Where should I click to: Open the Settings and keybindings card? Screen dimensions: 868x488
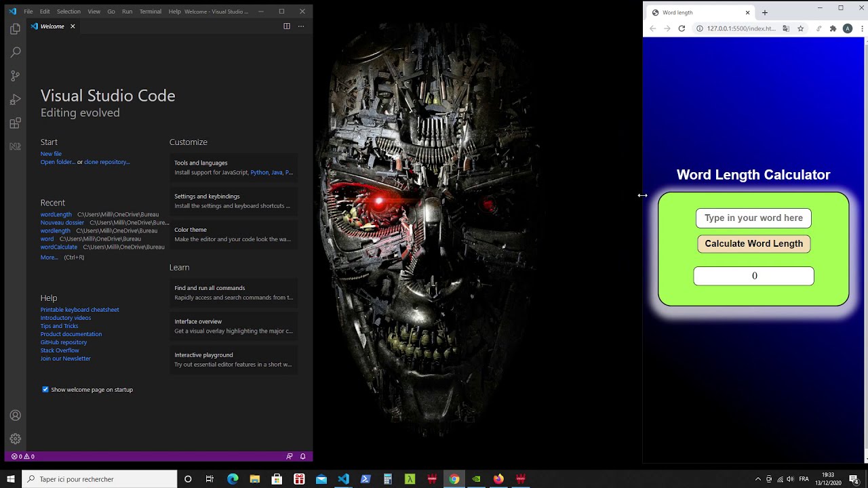233,201
